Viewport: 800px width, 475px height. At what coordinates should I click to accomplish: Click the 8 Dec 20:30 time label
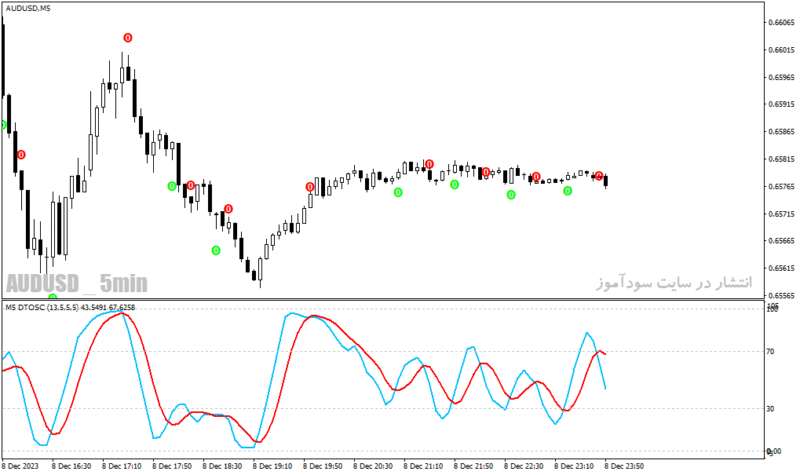(373, 466)
